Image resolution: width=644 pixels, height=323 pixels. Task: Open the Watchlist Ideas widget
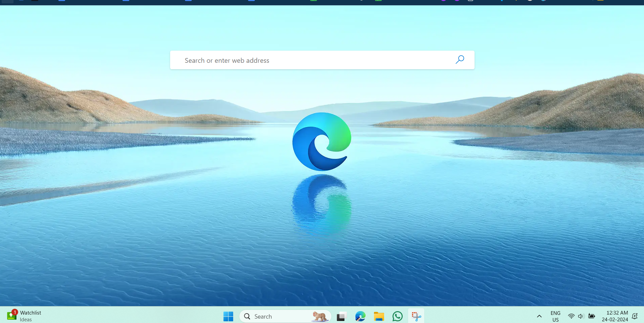pyautogui.click(x=24, y=316)
